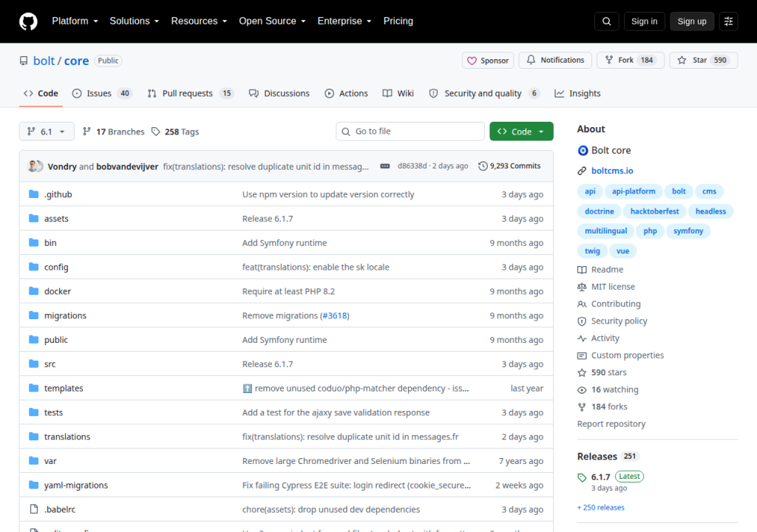The image size is (757, 532).
Task: Open the boltcms.io website link
Action: [x=612, y=171]
